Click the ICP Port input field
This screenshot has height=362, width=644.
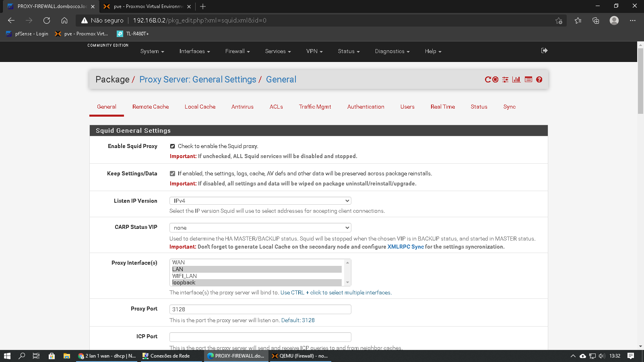tap(260, 337)
